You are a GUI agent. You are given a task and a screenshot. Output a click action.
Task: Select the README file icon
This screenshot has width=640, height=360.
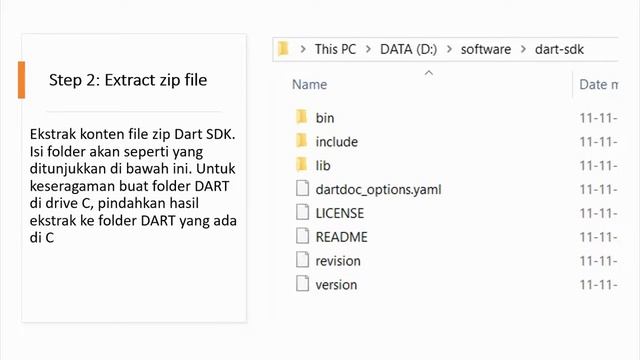click(302, 236)
